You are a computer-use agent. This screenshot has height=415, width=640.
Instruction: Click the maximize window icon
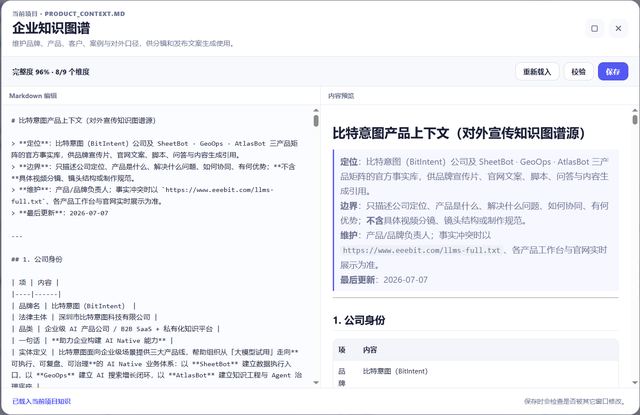point(594,29)
